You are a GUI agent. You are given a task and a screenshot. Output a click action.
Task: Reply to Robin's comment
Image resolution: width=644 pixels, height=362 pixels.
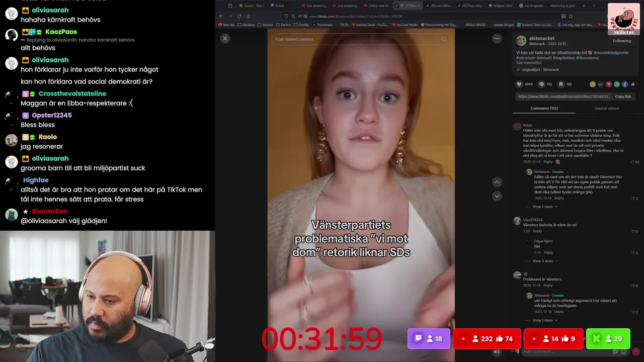(x=548, y=162)
